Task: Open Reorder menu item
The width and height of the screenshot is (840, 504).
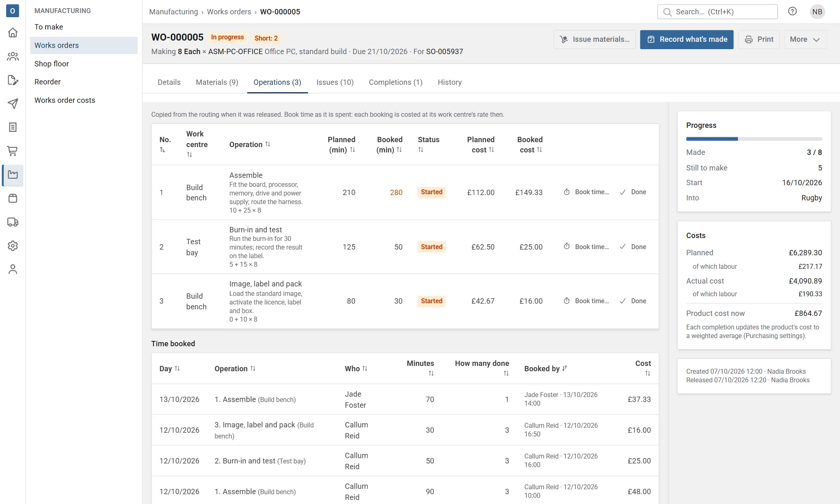Action: 84,82
